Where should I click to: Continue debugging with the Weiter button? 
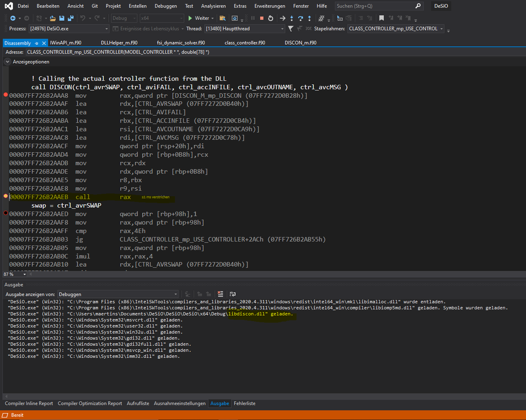(199, 18)
